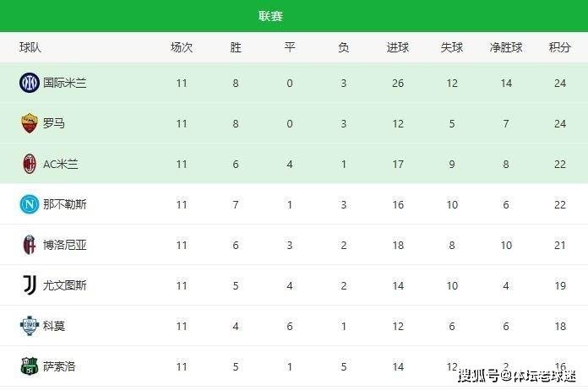The image size is (588, 390).
Task: Open the 罗马 team link
Action: (x=54, y=123)
